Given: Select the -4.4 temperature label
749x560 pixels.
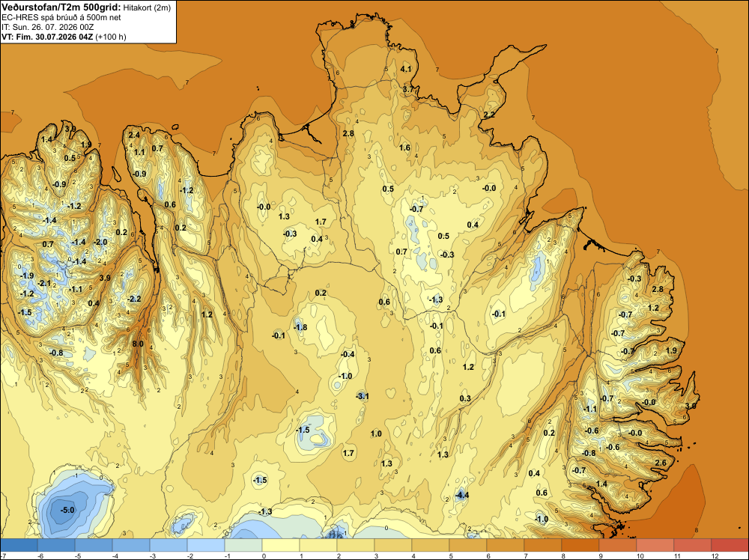Looking at the screenshot, I should tap(461, 495).
